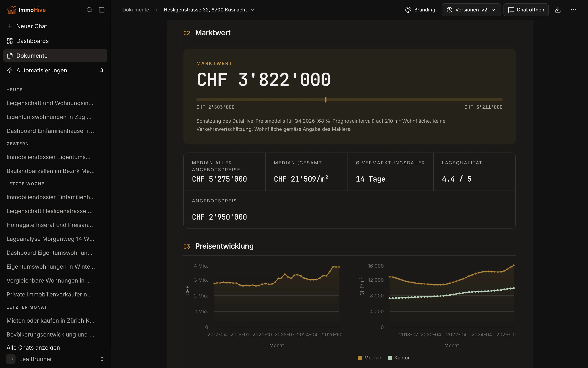Click the Versionen history clock icon
Screen dimensions: 588x368
click(450, 10)
